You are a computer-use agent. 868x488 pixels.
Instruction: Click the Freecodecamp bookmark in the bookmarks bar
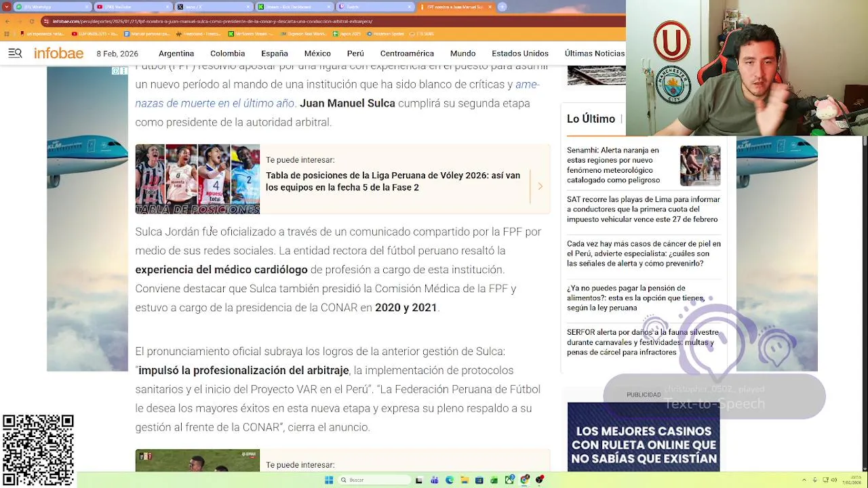(x=199, y=34)
